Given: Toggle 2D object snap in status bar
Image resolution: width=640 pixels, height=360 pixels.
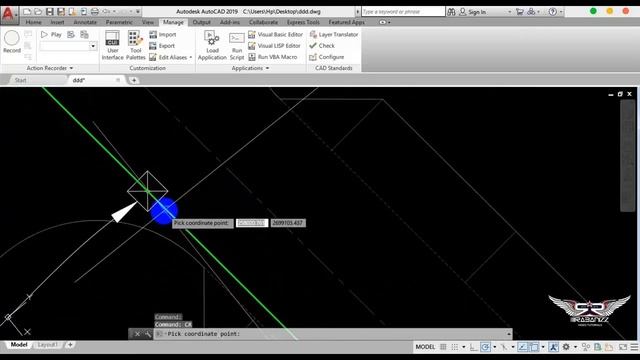Looking at the screenshot, I should 534,347.
